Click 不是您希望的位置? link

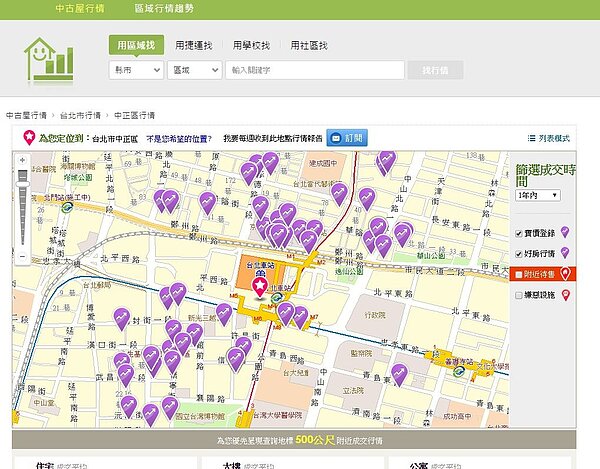tap(179, 138)
